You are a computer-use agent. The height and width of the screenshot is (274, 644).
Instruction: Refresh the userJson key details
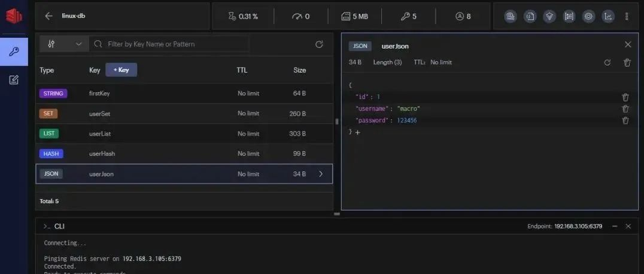(607, 62)
